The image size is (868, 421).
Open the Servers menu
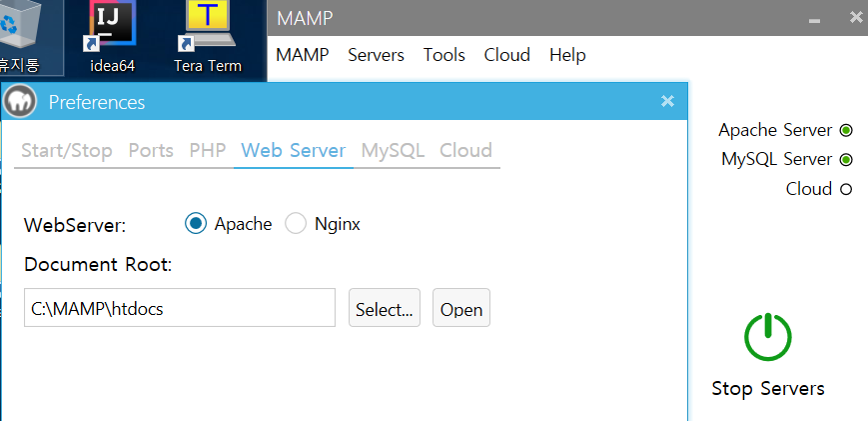coord(376,55)
